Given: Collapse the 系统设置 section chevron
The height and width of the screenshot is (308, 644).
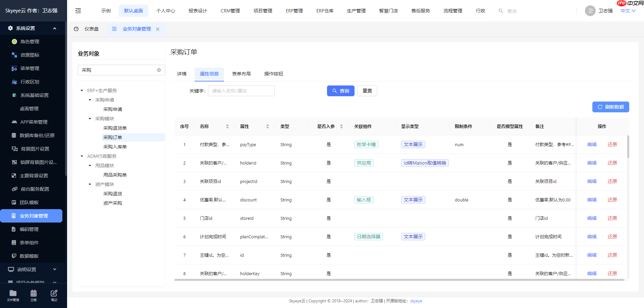Looking at the screenshot, I should [55, 28].
